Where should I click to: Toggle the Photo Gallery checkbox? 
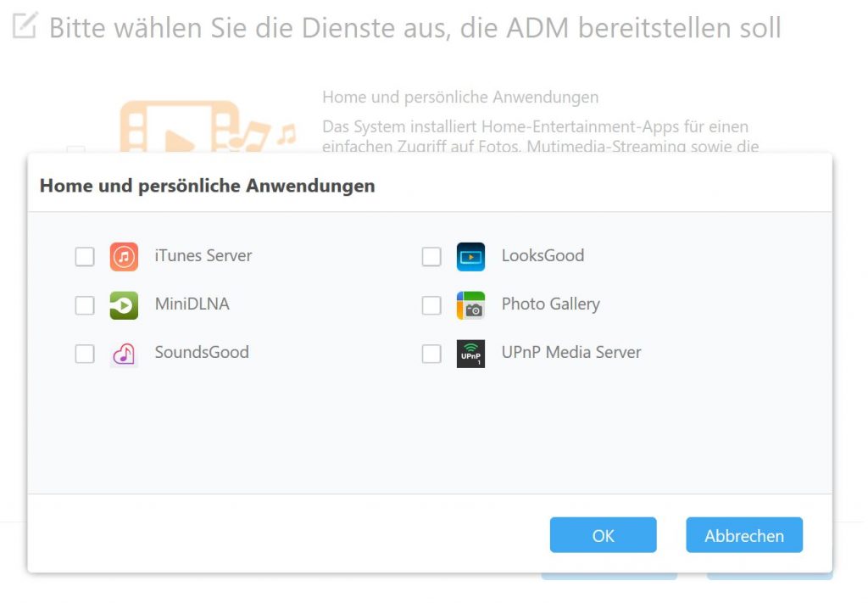coord(431,305)
